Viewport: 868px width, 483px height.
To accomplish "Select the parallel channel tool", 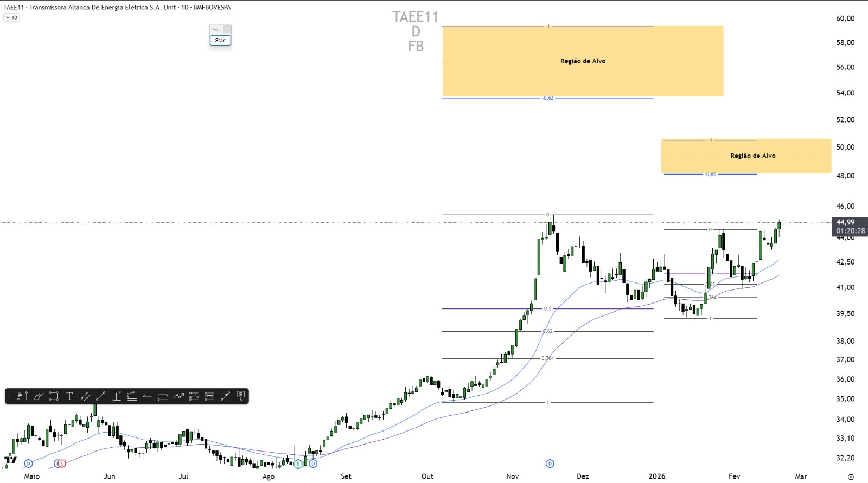I will click(85, 396).
